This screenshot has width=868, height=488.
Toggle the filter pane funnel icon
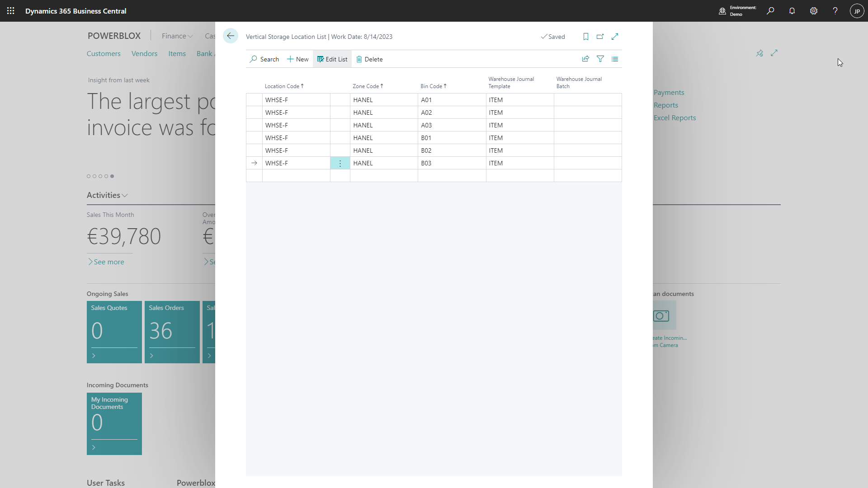pos(600,59)
